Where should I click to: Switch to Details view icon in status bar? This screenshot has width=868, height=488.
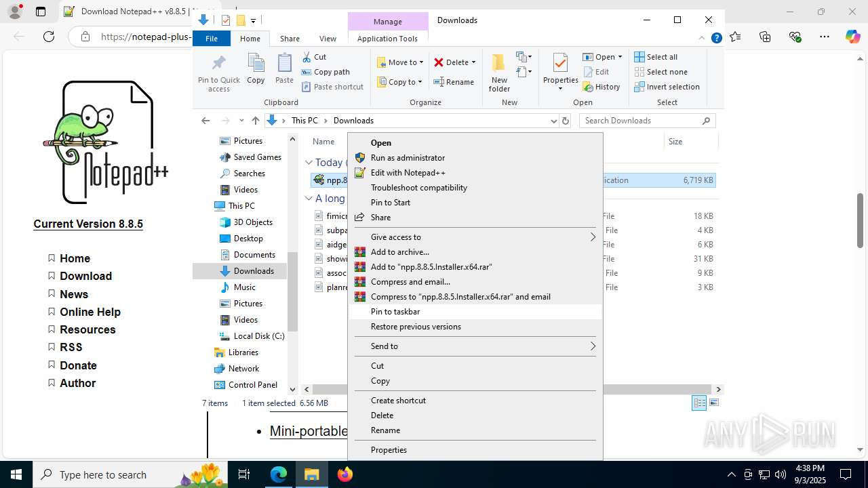pyautogui.click(x=699, y=403)
